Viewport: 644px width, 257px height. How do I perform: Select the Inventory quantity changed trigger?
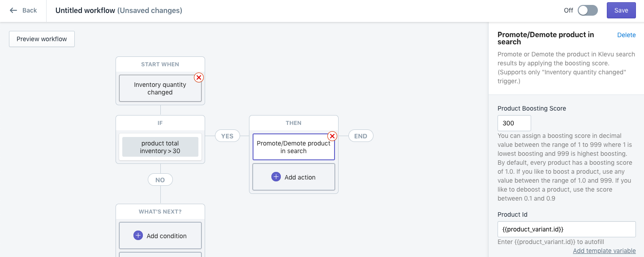coord(160,89)
